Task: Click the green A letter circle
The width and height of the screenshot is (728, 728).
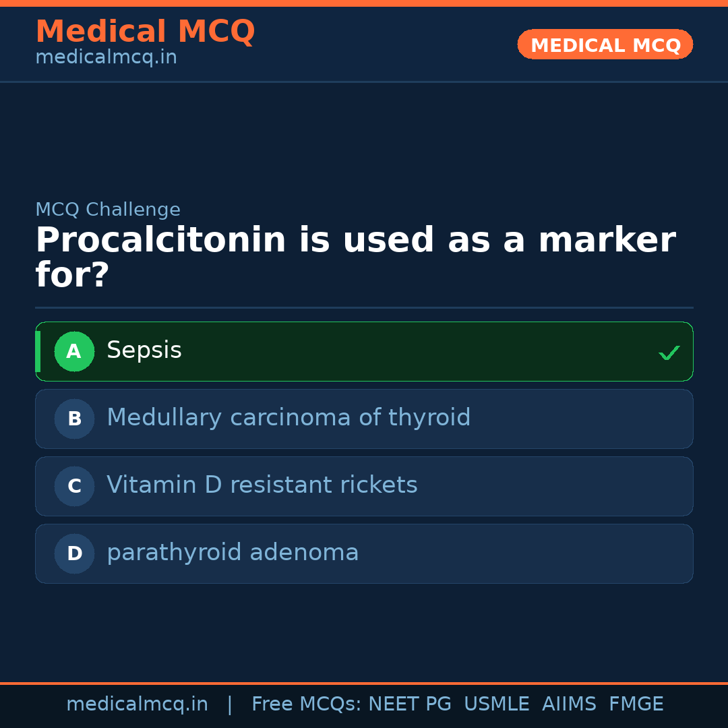Action: tap(74, 351)
